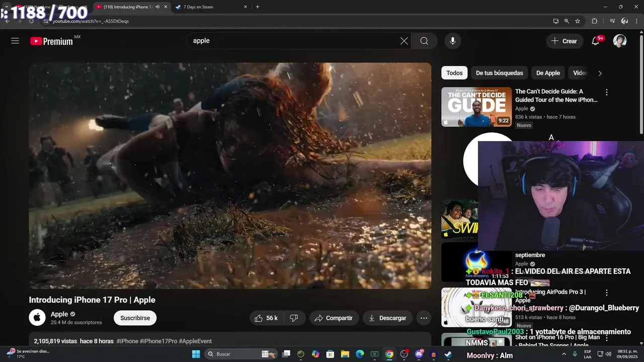Image resolution: width=644 pixels, height=362 pixels.
Task: Open Microsoft Edge from the taskbar
Action: [x=360, y=354]
